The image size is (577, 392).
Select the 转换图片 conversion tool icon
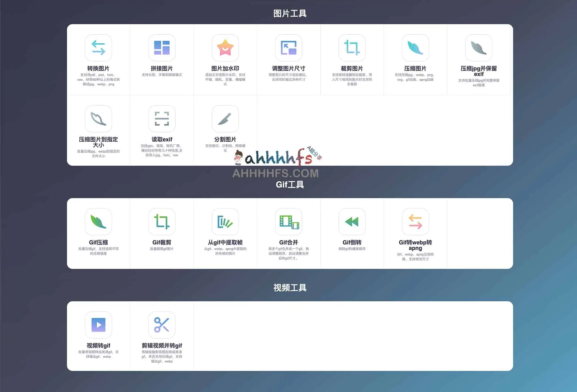pyautogui.click(x=98, y=48)
